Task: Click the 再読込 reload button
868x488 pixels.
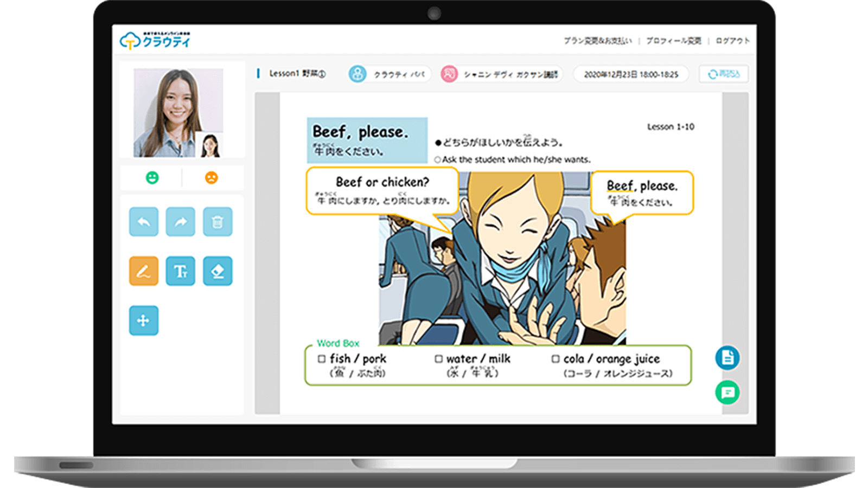Action: 724,74
